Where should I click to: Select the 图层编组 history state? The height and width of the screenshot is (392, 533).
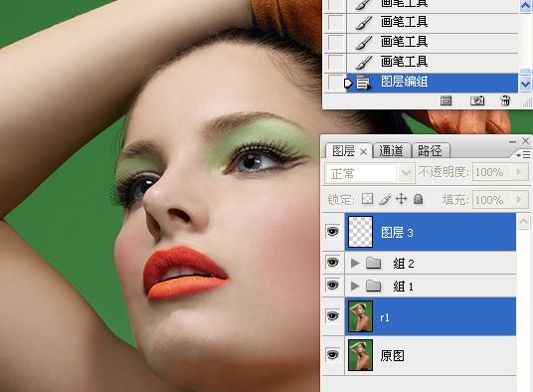click(x=432, y=83)
